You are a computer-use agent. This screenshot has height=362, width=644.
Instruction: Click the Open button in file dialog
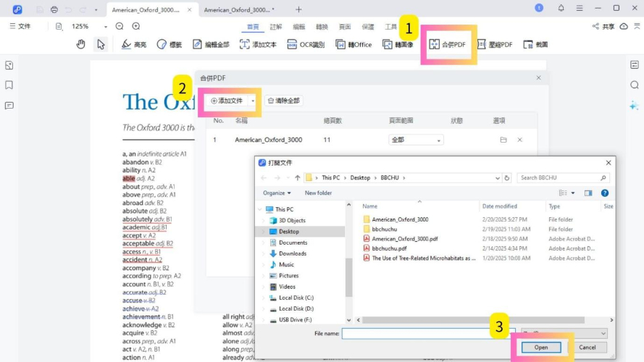coord(541,348)
